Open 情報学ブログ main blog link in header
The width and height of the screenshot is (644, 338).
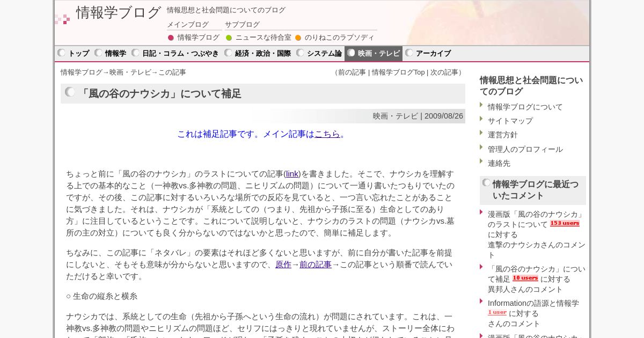[x=199, y=38]
